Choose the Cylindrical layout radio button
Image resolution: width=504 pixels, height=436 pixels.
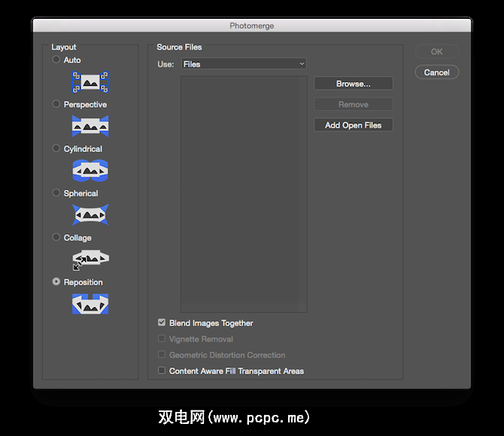pos(56,148)
